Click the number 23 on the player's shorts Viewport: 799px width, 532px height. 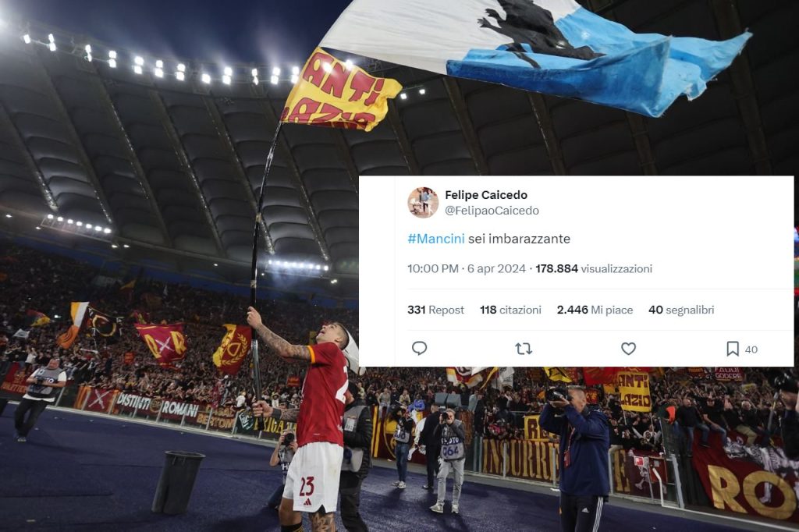pyautogui.click(x=306, y=487)
